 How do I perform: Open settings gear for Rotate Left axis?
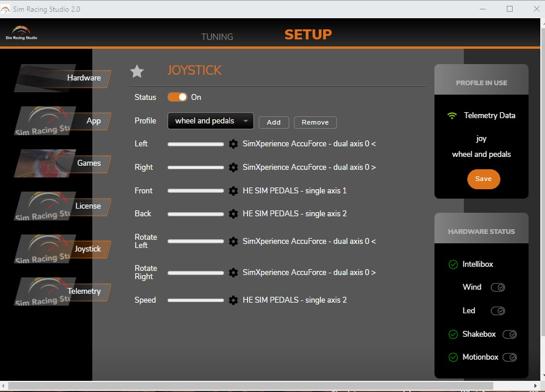[233, 241]
